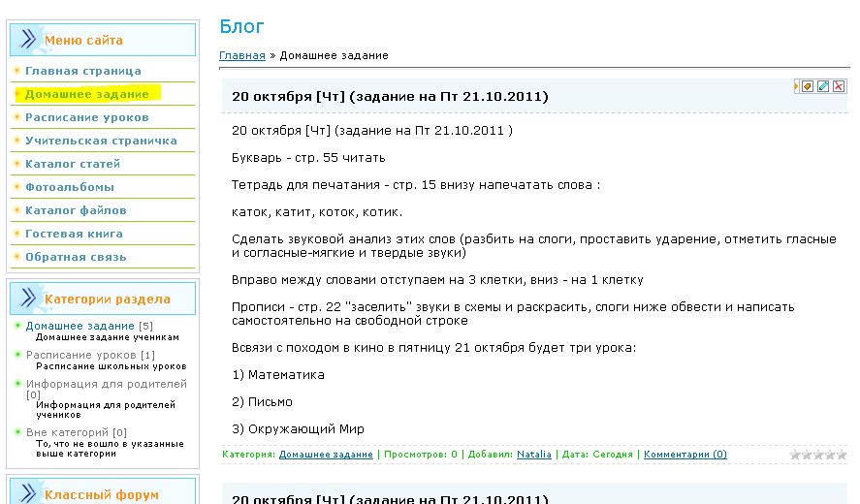Open Обратная связь menu item
860x504 pixels.
(76, 257)
